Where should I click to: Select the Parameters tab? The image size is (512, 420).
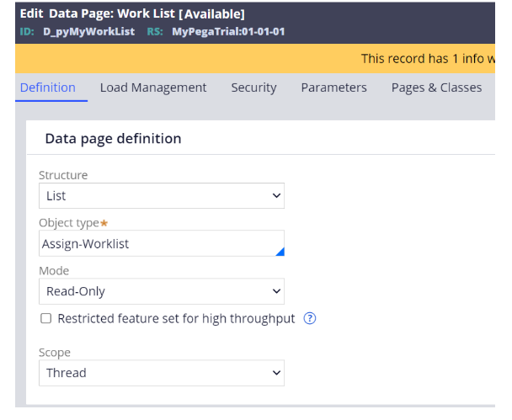pos(333,88)
